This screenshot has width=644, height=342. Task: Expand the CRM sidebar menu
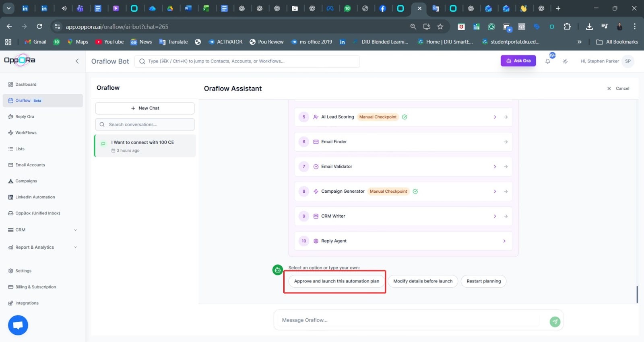75,230
